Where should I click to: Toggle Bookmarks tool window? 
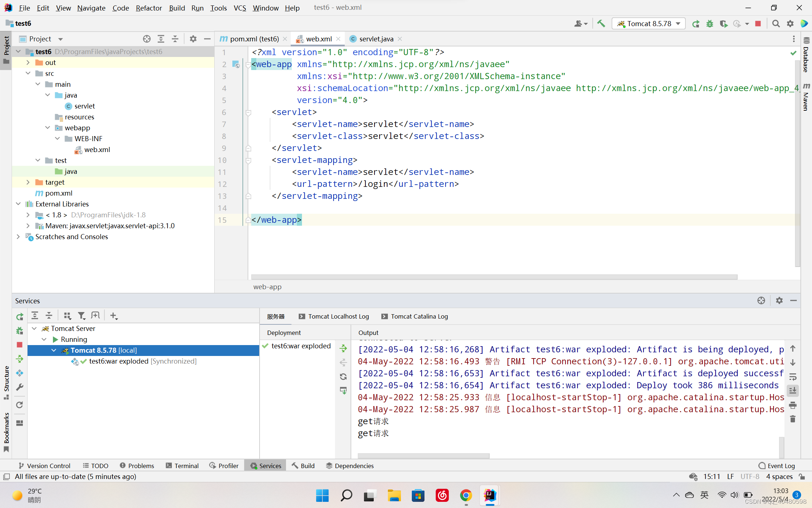click(x=6, y=432)
